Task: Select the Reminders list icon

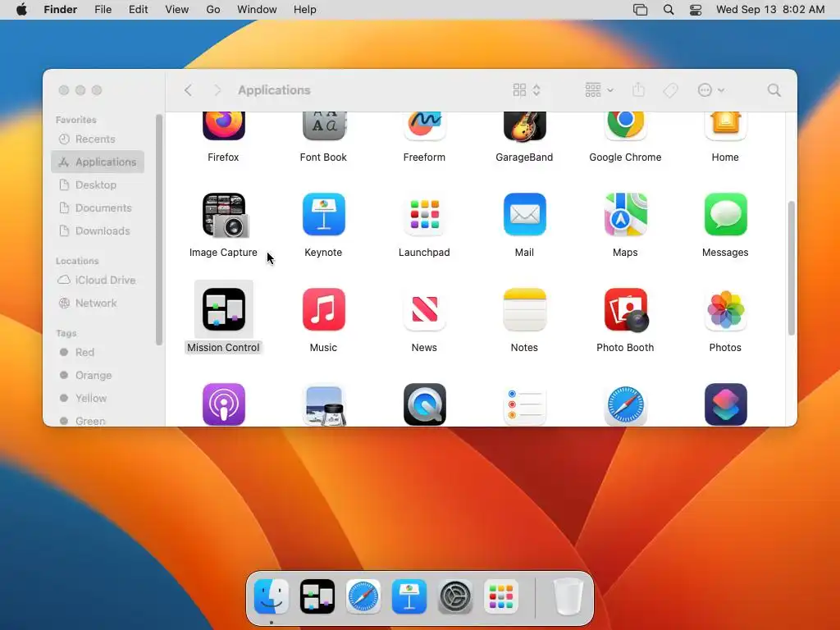Action: pos(524,404)
